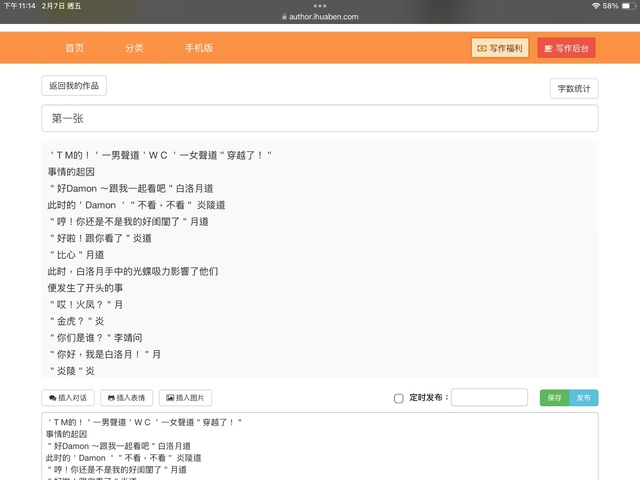
Task: Go to 首页 in navigation bar
Action: [74, 48]
